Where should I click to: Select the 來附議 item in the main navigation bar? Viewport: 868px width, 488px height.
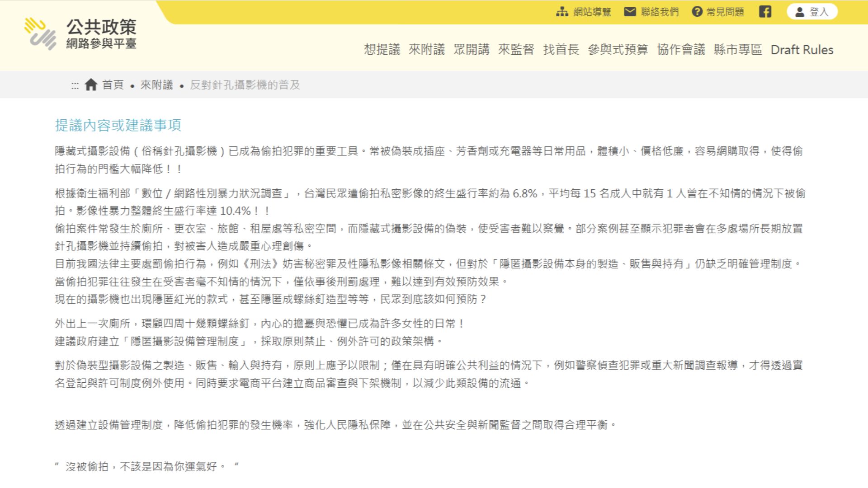[427, 50]
